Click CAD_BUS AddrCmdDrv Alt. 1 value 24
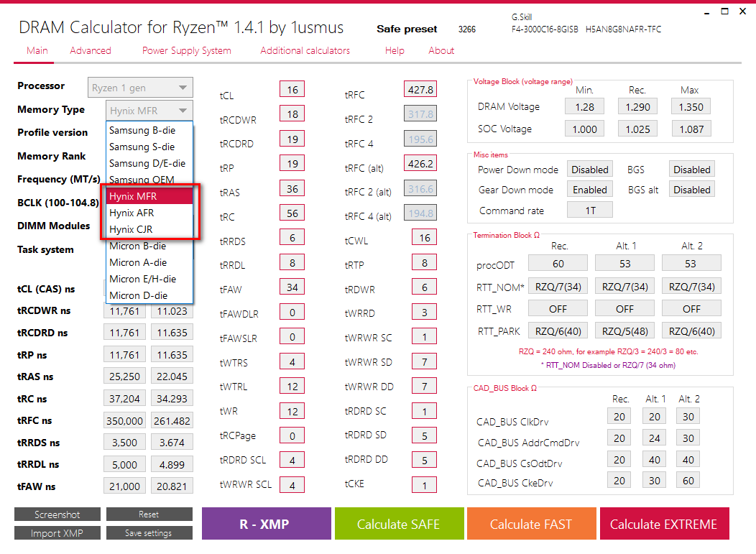 point(654,438)
